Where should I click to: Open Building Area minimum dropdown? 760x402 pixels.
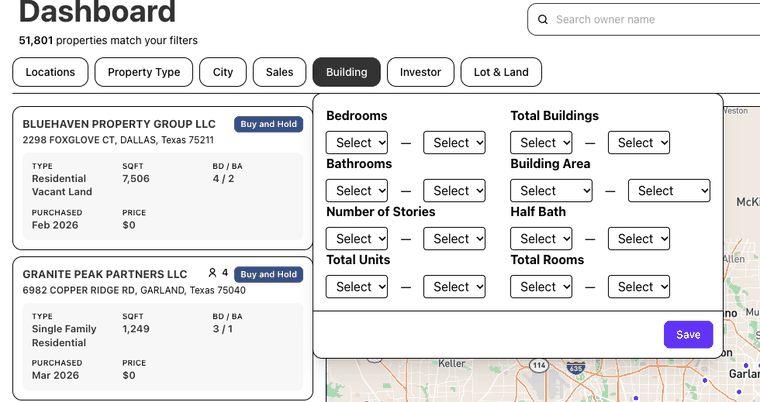551,191
